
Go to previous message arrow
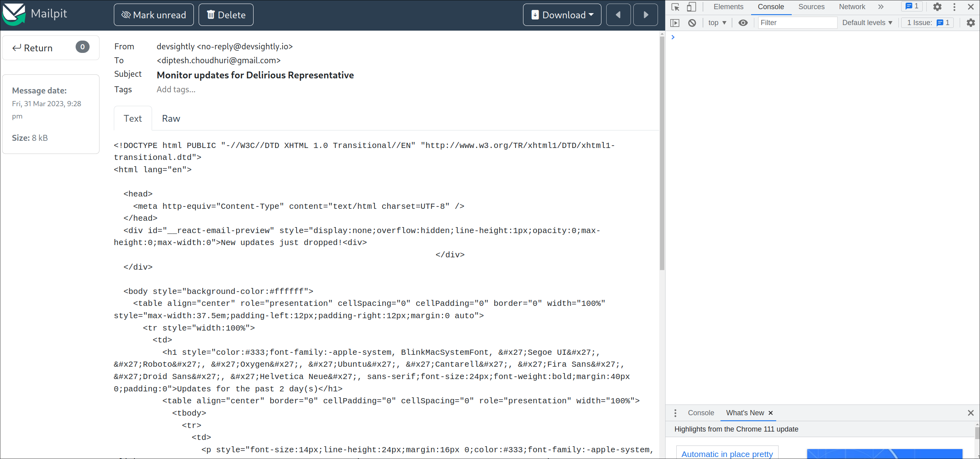pos(618,15)
